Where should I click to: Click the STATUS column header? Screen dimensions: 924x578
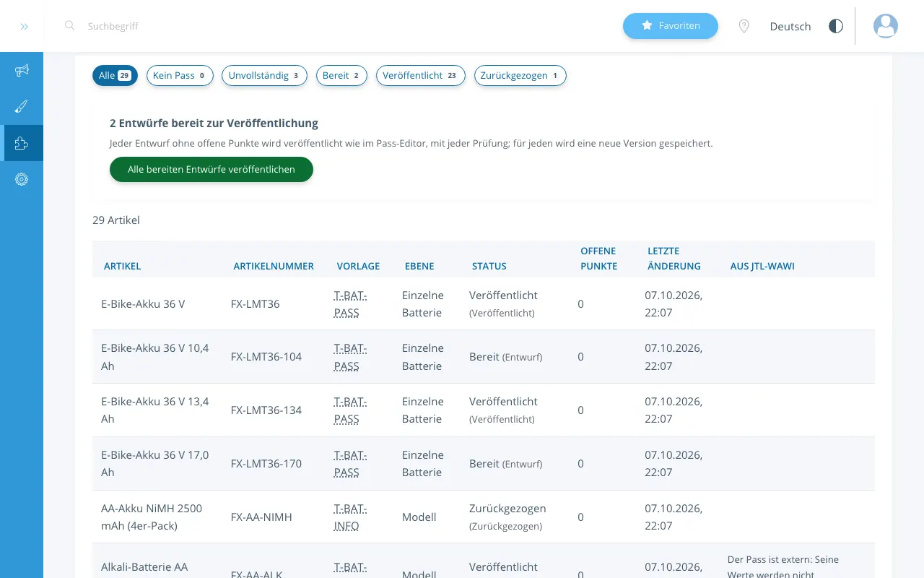tap(489, 266)
